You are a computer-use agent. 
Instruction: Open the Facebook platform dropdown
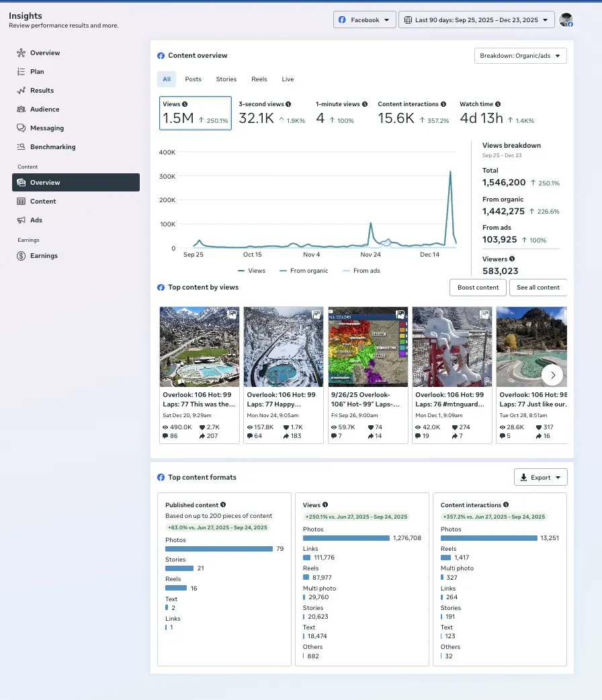click(364, 20)
